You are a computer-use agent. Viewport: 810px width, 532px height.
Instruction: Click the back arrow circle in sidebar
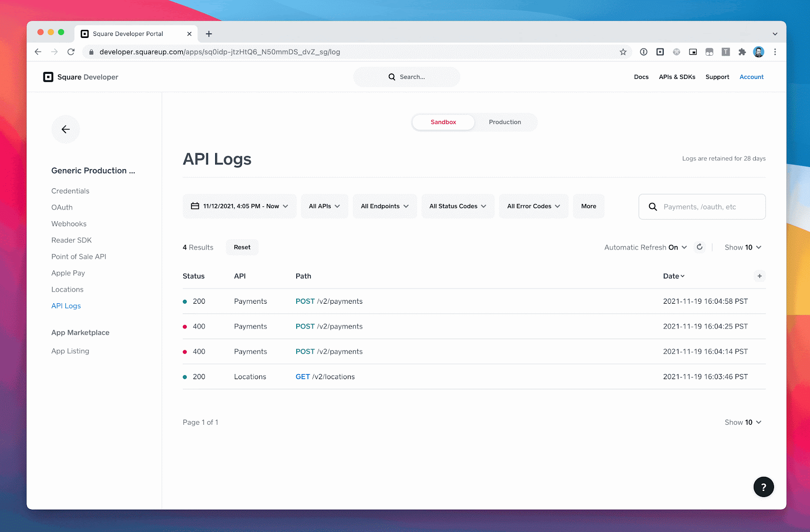pos(66,130)
